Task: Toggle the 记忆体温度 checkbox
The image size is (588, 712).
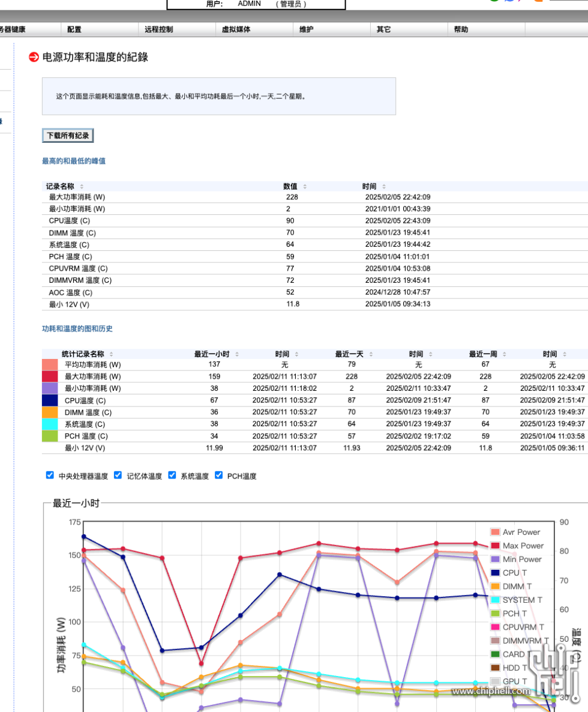Action: [118, 475]
